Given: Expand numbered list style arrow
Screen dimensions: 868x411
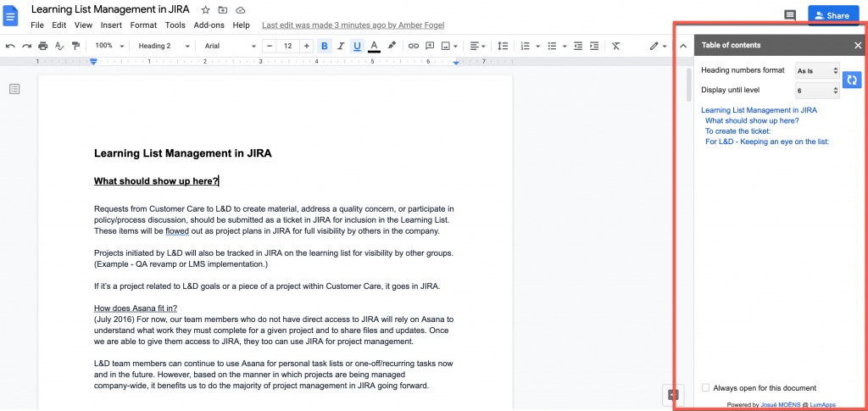Looking at the screenshot, I should (538, 47).
